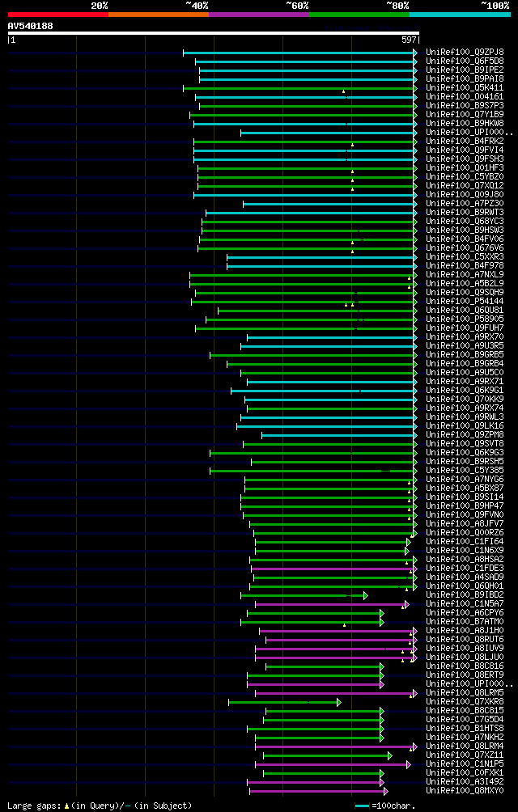This screenshot has width=518, height=812.
Task: Click UniRef100_C5Y385 hit name
Action: (465, 470)
